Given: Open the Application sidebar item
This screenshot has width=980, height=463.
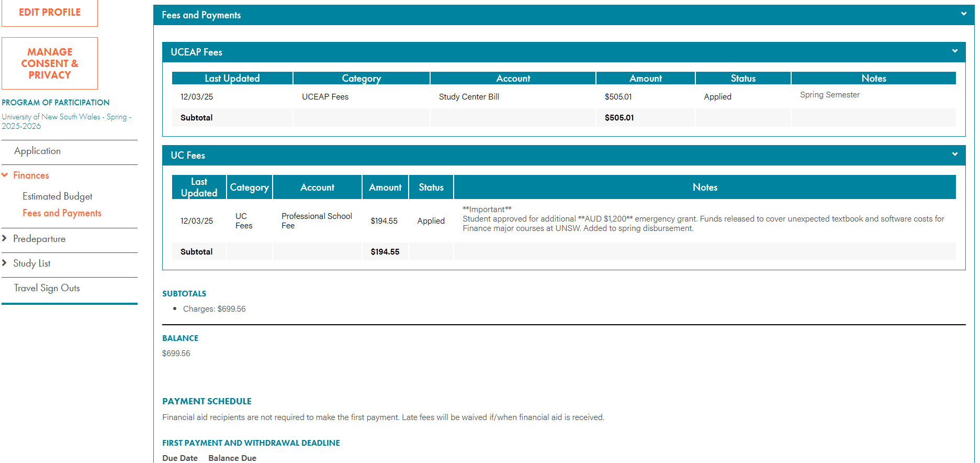Looking at the screenshot, I should [37, 151].
